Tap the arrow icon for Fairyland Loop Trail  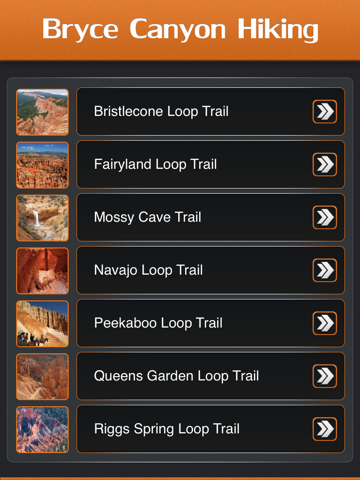click(324, 164)
